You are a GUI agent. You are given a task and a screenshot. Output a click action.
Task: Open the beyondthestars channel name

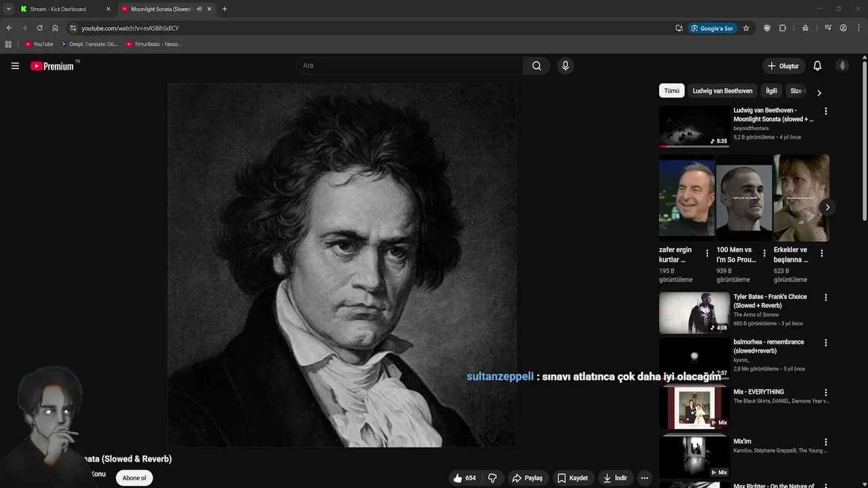click(751, 128)
